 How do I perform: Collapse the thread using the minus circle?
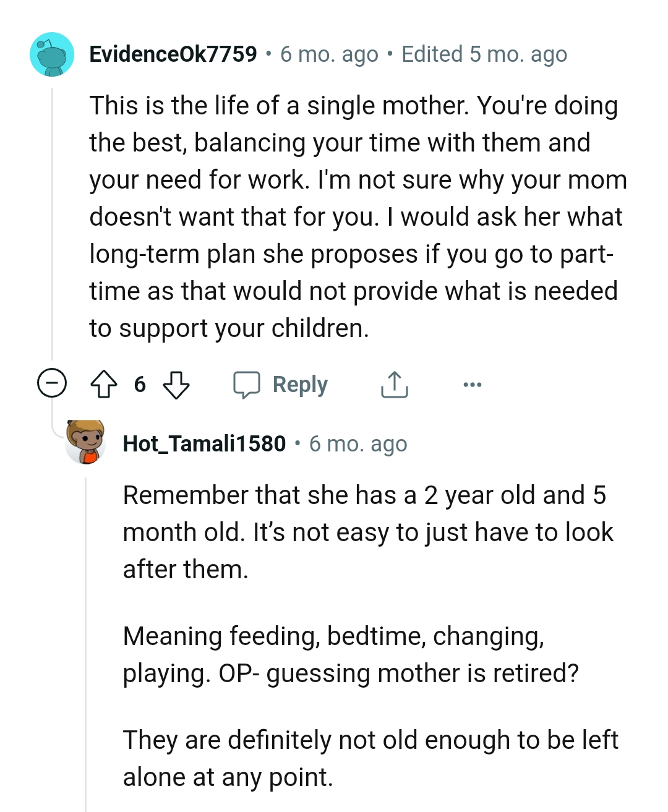pos(53,384)
